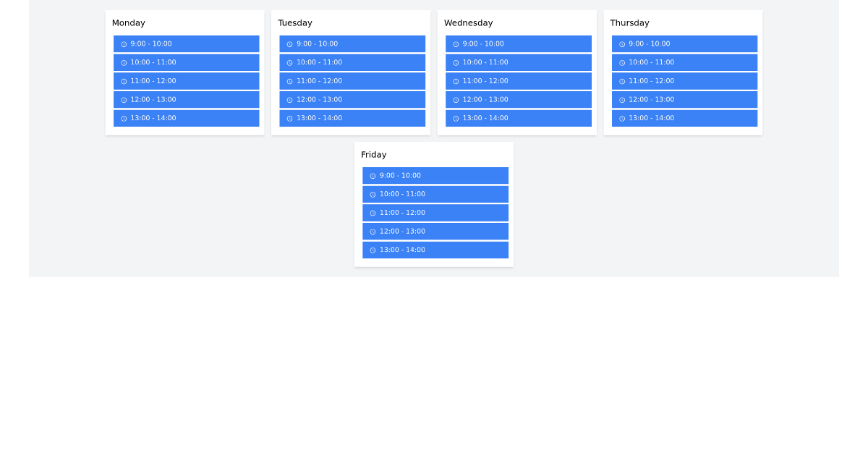
Task: Click the clock icon on Monday's 9:00 slot
Action: click(x=124, y=43)
